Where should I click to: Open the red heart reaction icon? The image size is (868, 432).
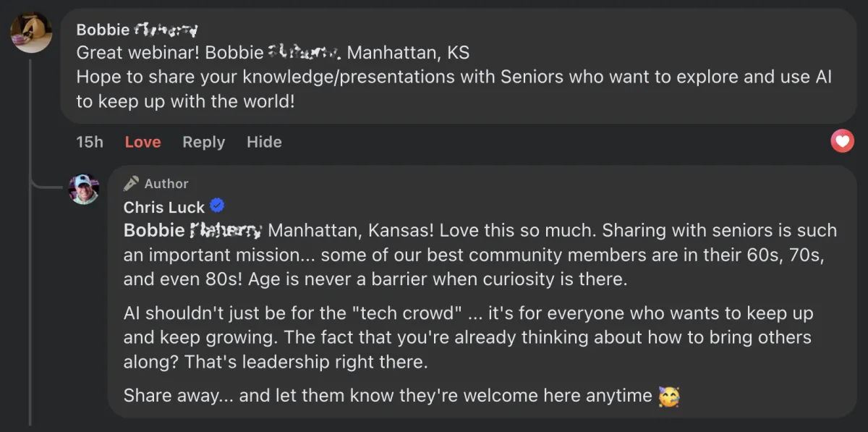pyautogui.click(x=842, y=141)
